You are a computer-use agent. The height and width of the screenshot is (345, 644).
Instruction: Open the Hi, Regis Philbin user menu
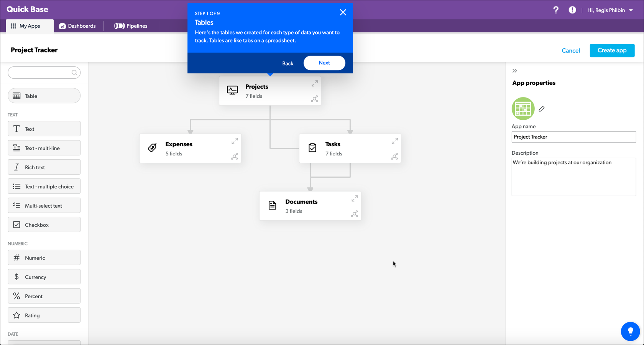click(x=610, y=10)
